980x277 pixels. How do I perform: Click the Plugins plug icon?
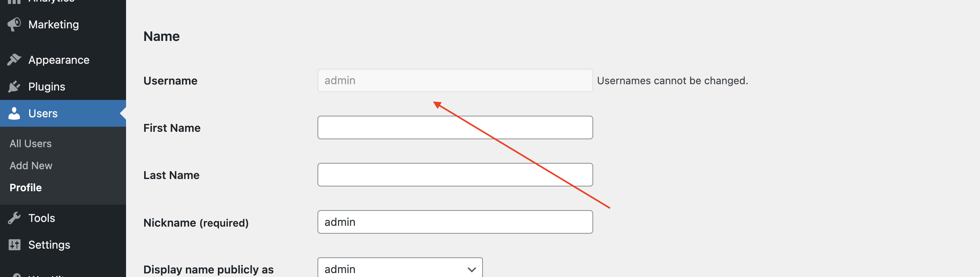[x=14, y=87]
